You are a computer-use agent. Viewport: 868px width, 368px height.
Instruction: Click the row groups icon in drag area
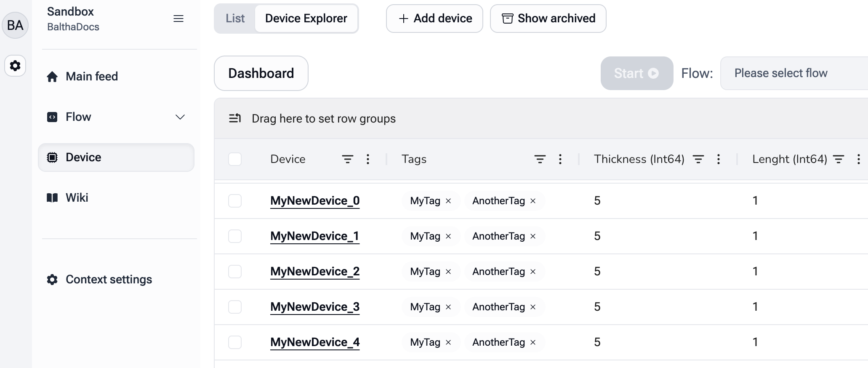tap(235, 118)
